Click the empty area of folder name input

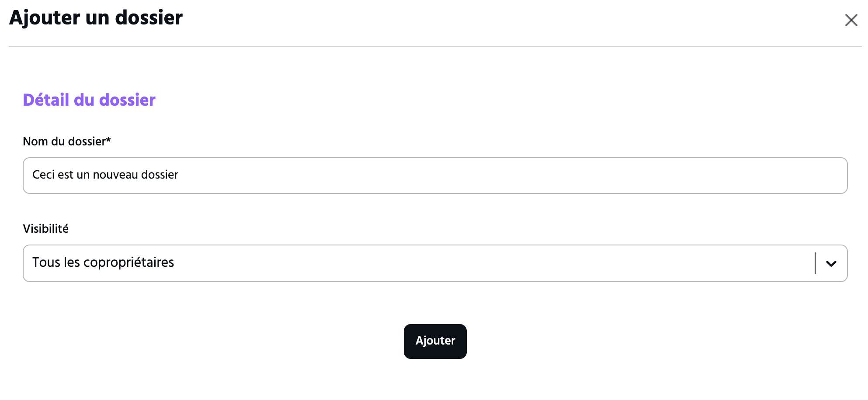tap(511, 176)
